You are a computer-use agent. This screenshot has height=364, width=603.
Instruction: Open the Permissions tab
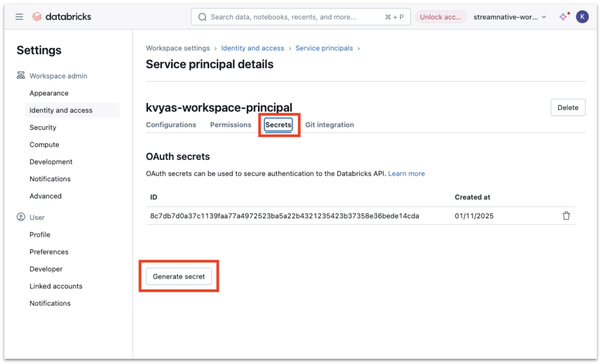[x=231, y=125]
